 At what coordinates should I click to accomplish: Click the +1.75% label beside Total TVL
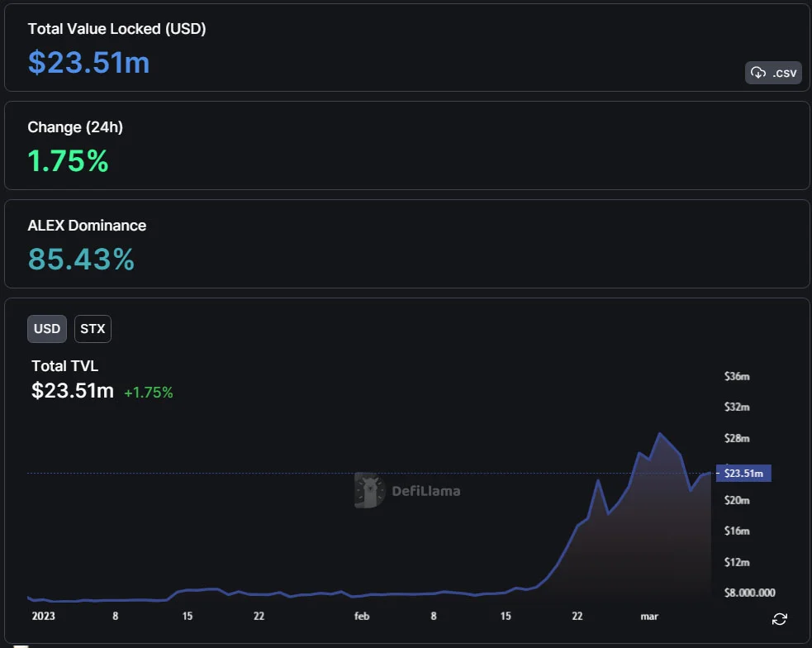pos(149,393)
